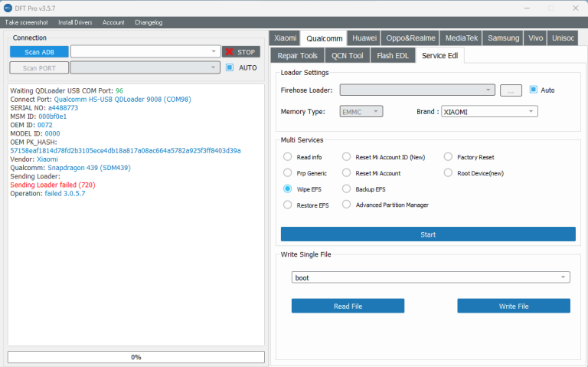Select the Backup EFS radio option
This screenshot has height=367, width=588.
347,189
